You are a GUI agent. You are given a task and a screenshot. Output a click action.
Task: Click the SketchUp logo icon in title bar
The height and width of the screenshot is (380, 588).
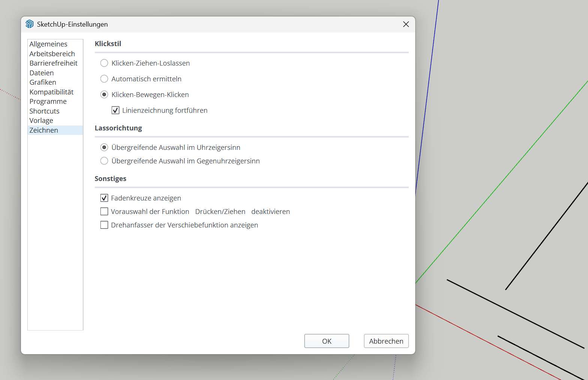(x=30, y=24)
